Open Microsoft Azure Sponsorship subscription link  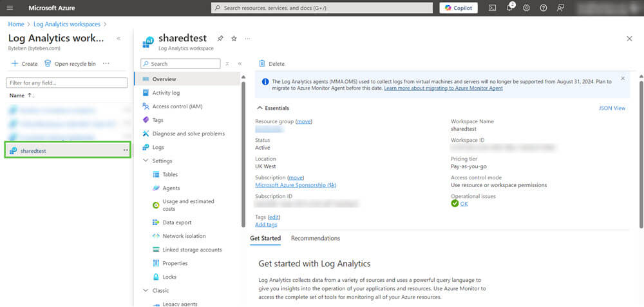[x=296, y=184]
